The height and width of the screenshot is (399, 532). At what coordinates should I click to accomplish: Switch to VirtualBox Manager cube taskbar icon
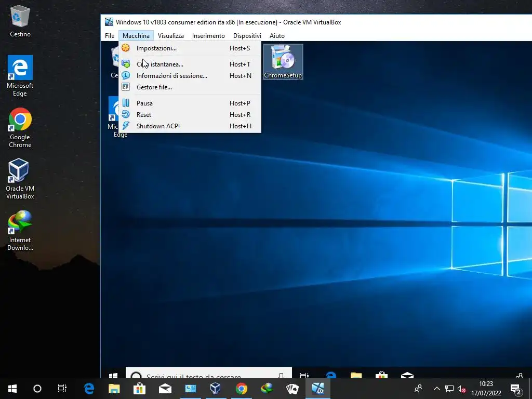pos(216,389)
